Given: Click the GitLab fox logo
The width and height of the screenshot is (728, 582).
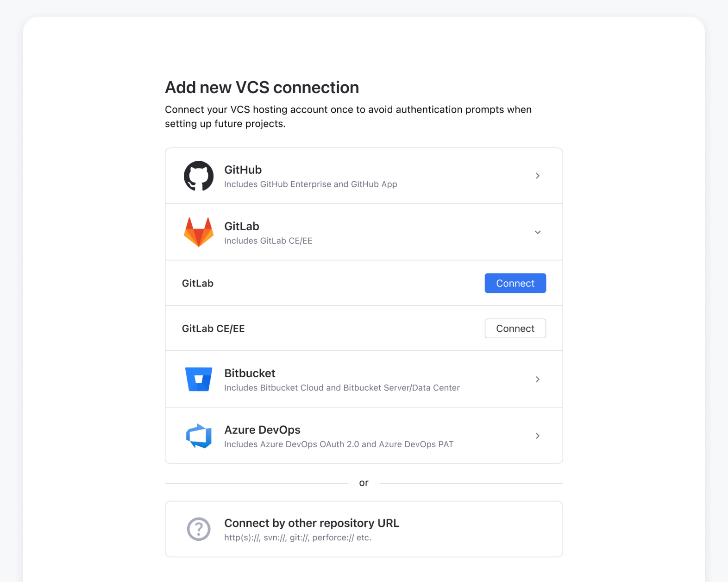Looking at the screenshot, I should pos(199,232).
